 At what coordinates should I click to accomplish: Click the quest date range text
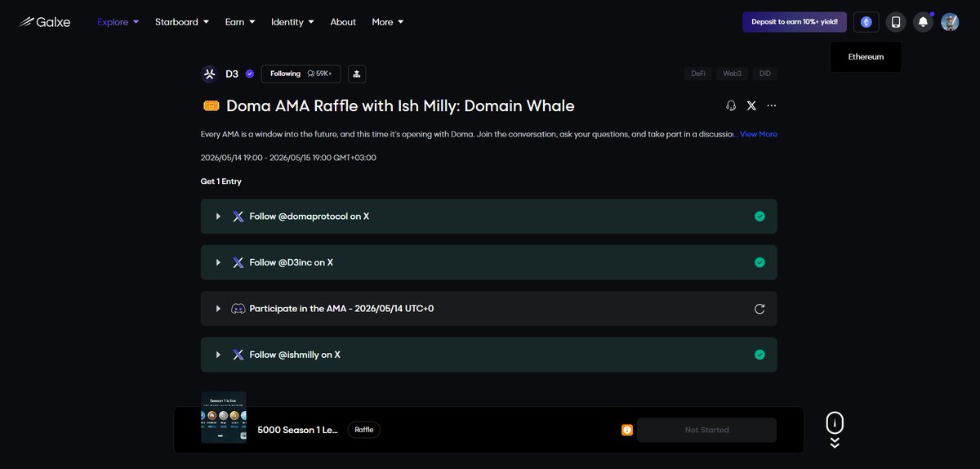(288, 158)
